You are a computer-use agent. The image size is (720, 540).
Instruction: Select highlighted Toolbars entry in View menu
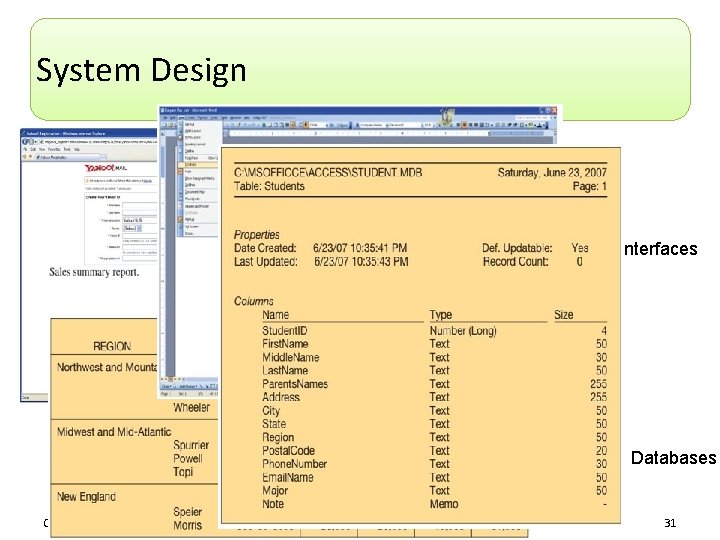coord(198,164)
